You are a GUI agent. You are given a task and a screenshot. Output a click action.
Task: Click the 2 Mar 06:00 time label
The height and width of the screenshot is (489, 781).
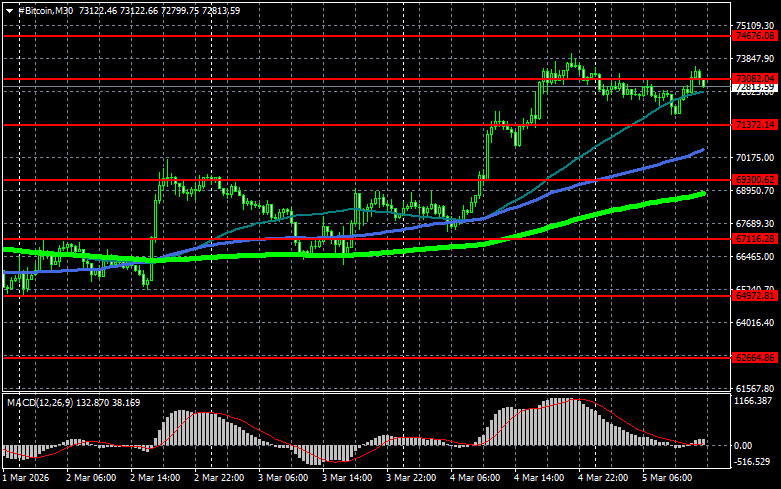tap(91, 478)
